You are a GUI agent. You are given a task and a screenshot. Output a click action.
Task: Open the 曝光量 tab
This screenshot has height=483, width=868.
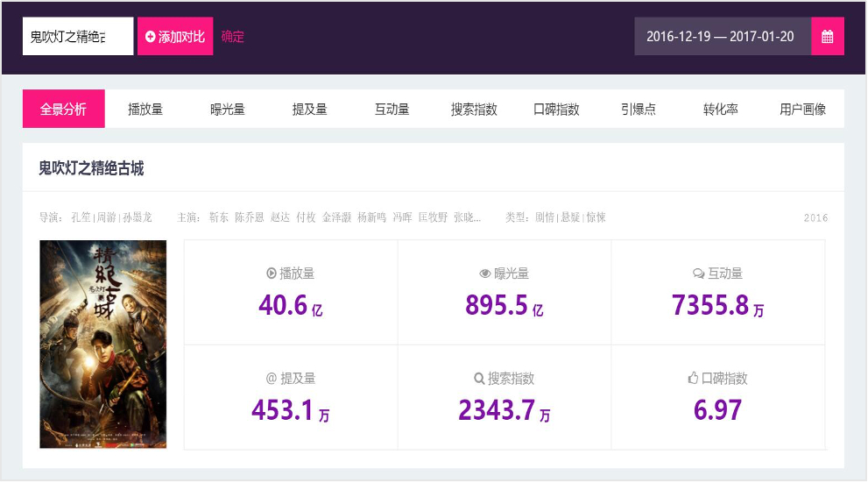point(228,110)
